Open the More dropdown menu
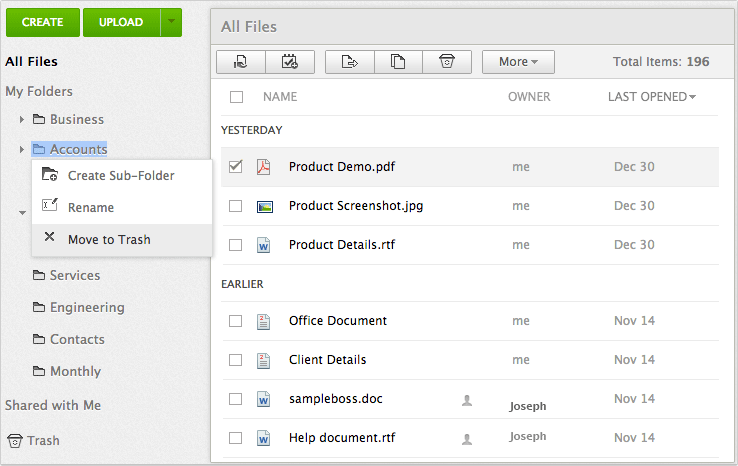 518,62
